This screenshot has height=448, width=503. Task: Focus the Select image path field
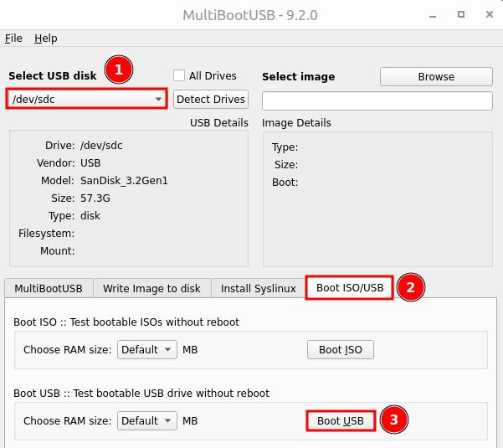[x=377, y=100]
